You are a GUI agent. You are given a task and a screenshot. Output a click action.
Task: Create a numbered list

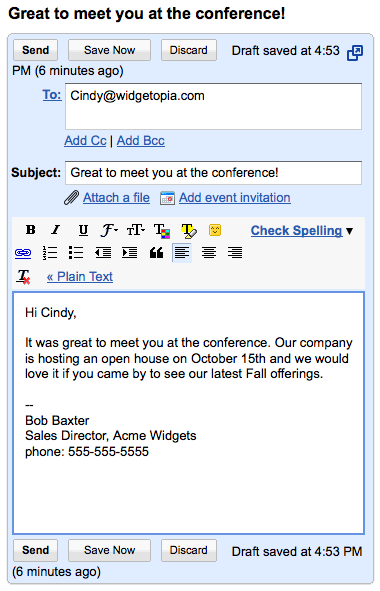coord(50,253)
